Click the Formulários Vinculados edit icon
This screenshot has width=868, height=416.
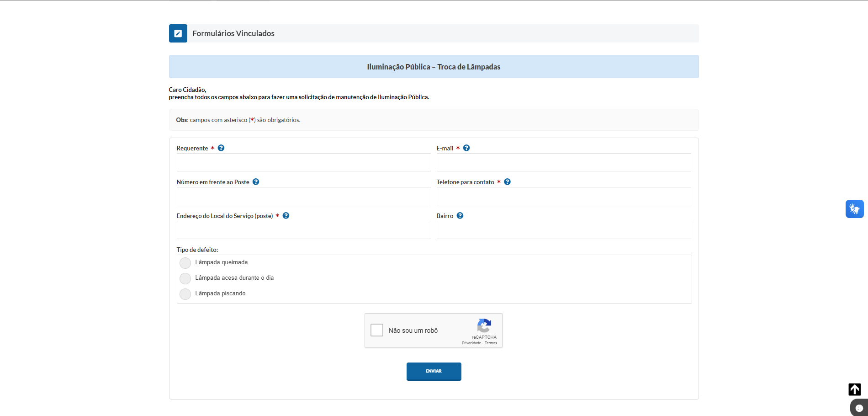click(x=178, y=33)
